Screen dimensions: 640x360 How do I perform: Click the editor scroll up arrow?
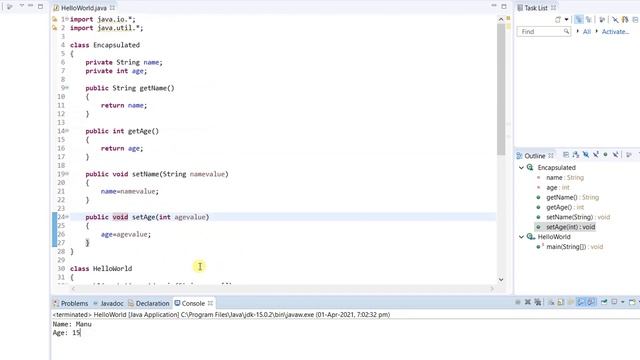tap(501, 19)
